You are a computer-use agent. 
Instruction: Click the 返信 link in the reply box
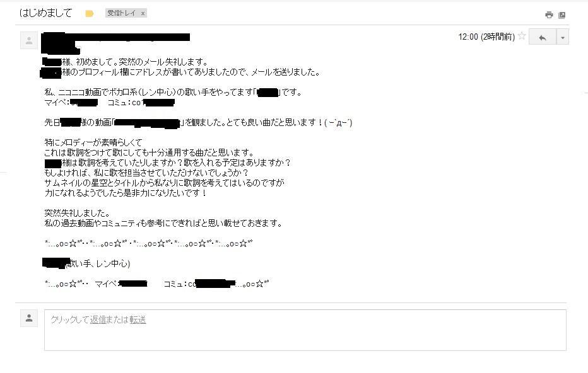pos(98,319)
